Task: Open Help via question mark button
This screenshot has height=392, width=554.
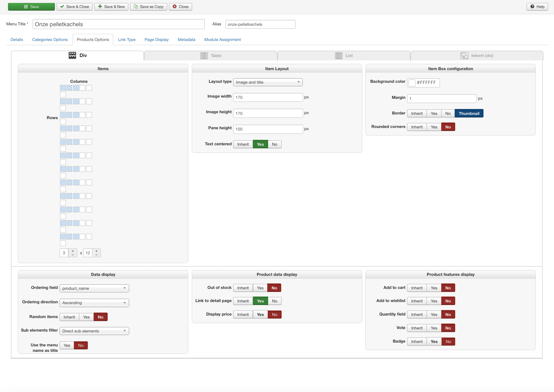Action: coord(537,7)
